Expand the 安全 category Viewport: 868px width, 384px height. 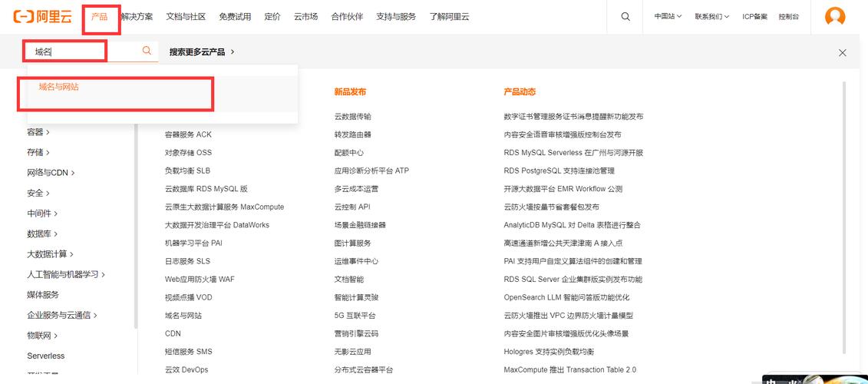[38, 193]
